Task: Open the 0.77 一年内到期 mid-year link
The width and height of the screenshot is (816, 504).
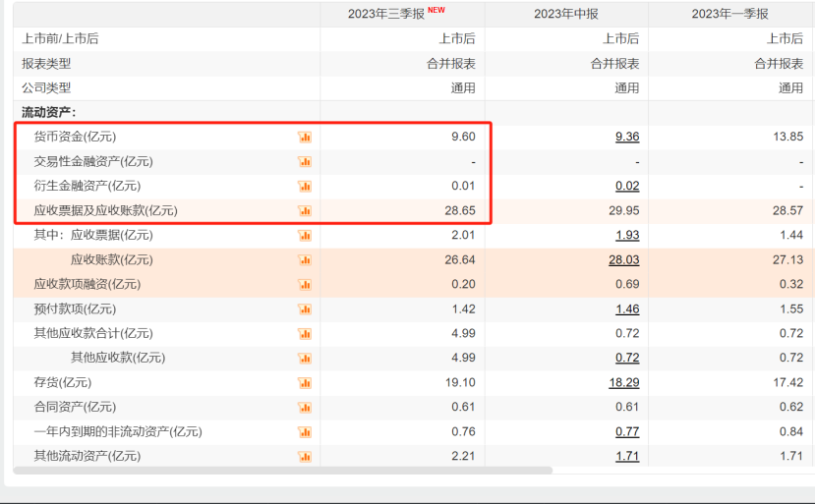Action: click(x=627, y=431)
